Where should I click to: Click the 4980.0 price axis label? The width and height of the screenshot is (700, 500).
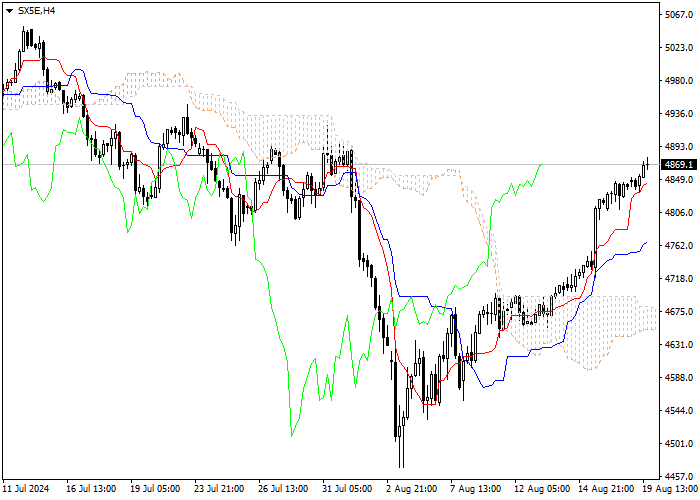coord(679,81)
